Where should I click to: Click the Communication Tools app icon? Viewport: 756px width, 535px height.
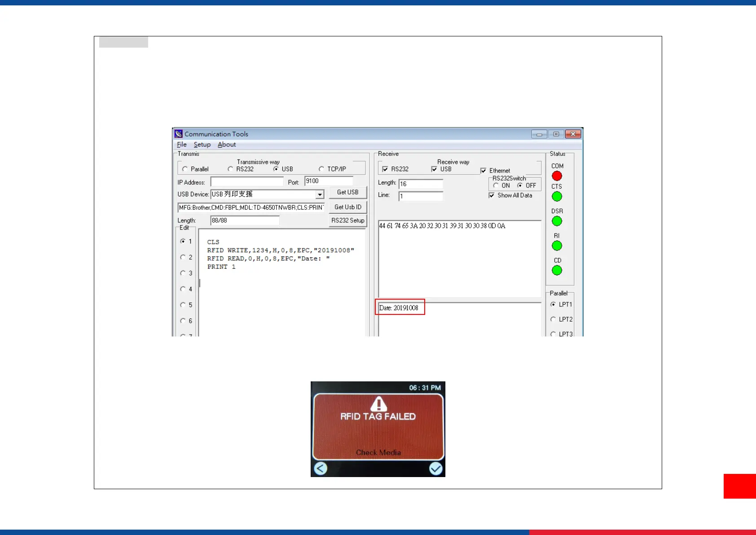click(179, 134)
